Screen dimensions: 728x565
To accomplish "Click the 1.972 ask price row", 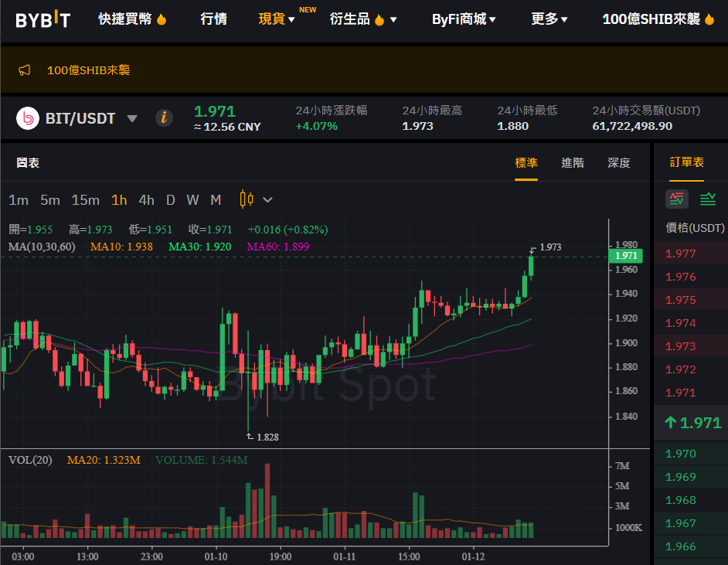I will 691,369.
